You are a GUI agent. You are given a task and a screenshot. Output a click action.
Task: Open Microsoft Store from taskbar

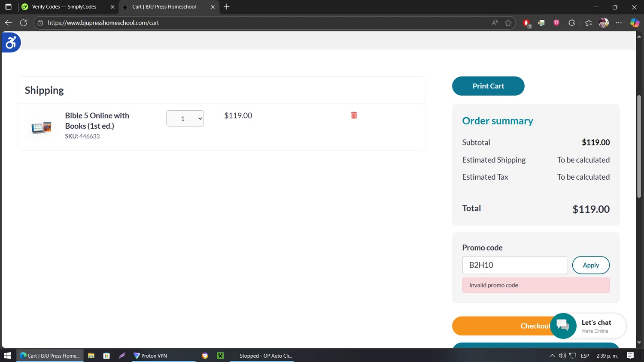coord(106,356)
